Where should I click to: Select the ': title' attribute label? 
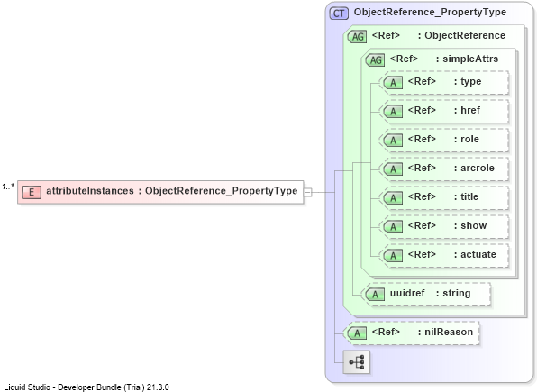click(466, 196)
